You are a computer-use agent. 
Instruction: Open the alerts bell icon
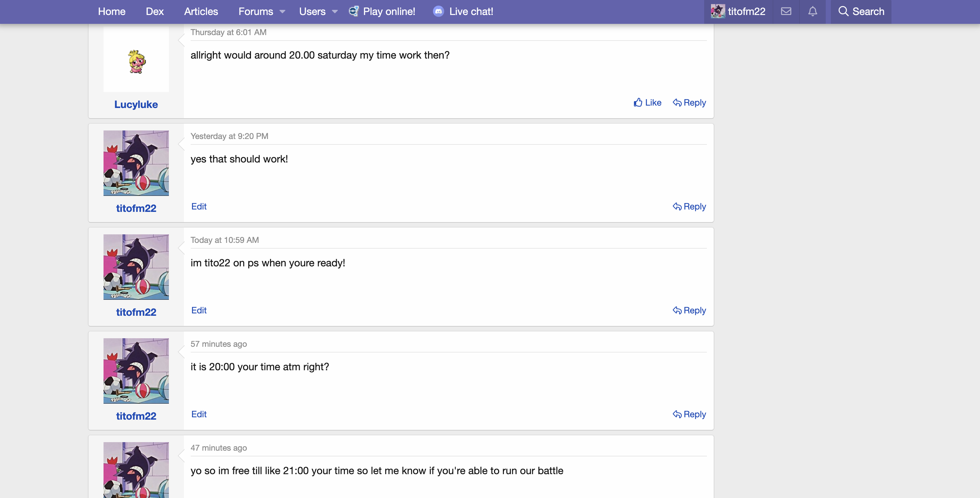pos(812,12)
